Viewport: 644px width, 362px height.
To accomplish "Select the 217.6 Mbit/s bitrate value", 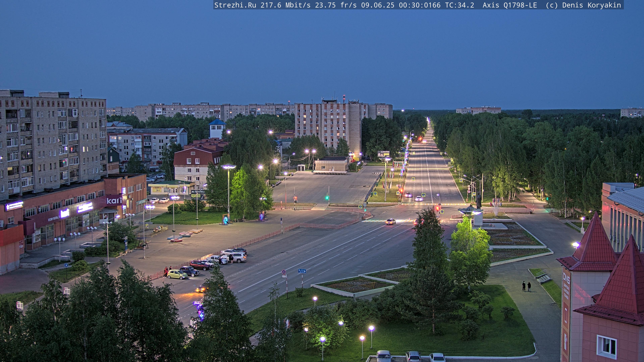I will tap(285, 5).
